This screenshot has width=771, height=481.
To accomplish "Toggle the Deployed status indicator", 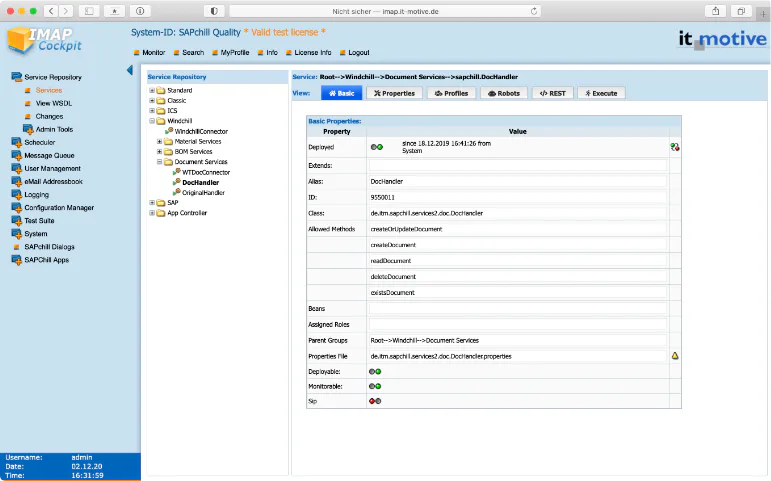I will tap(377, 147).
